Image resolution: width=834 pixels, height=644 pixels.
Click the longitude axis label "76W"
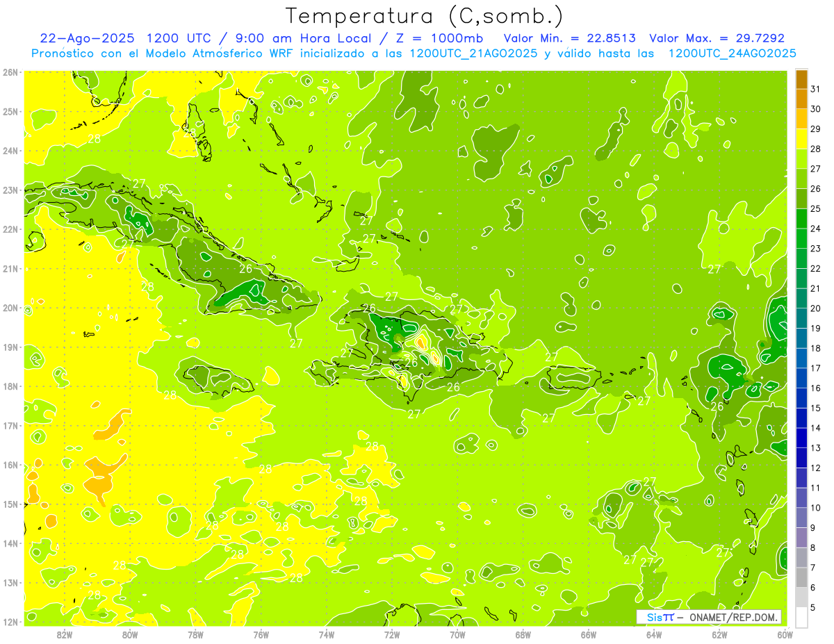(x=261, y=634)
